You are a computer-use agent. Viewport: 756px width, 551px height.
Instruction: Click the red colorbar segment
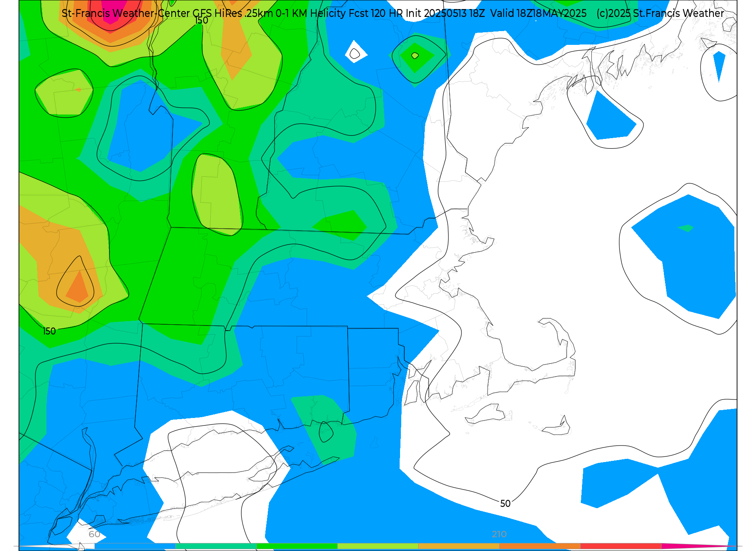(621, 546)
